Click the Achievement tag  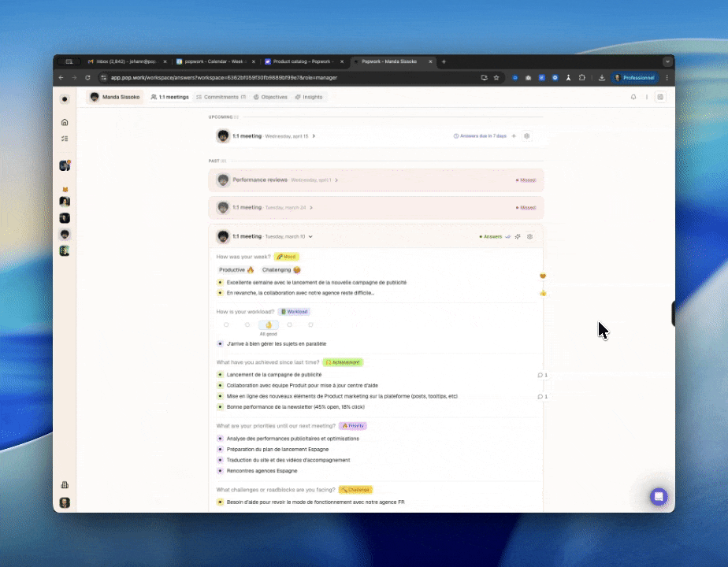[343, 362]
